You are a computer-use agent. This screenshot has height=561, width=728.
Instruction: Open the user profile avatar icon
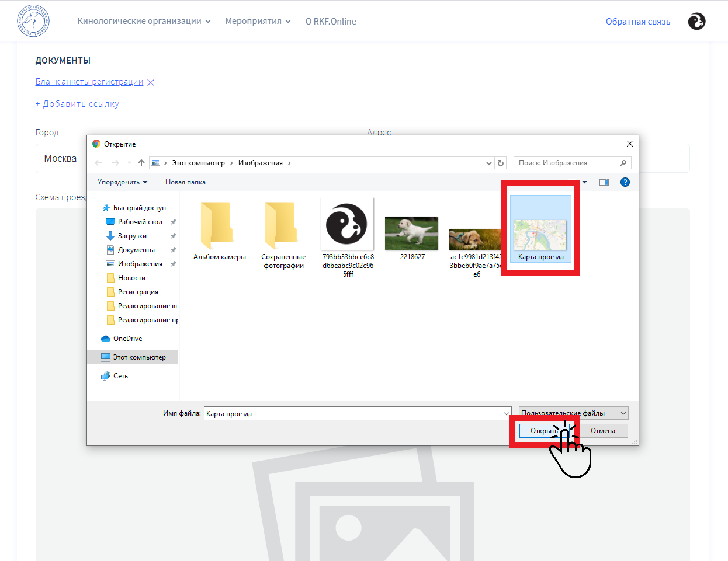(x=696, y=22)
